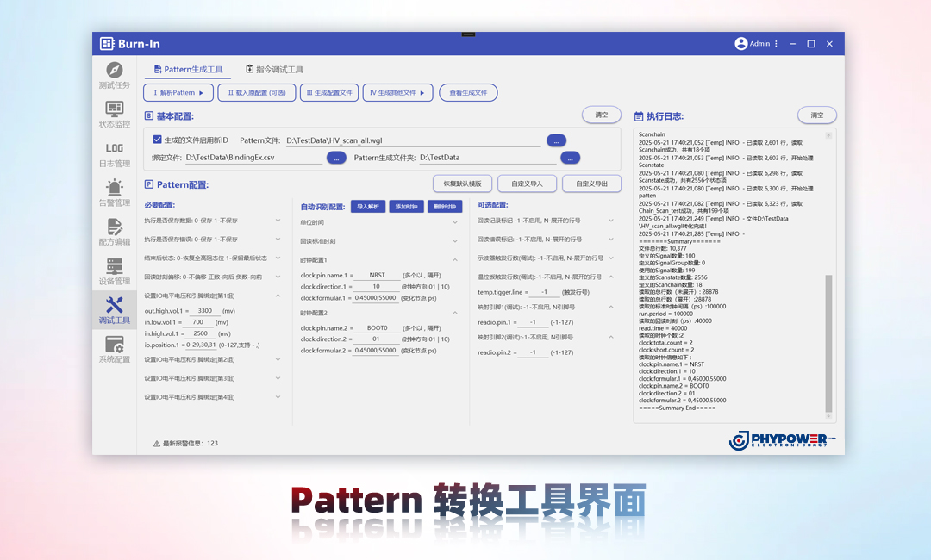The image size is (931, 560).
Task: Expand the 单位时间 dropdown row
Action: point(455,221)
